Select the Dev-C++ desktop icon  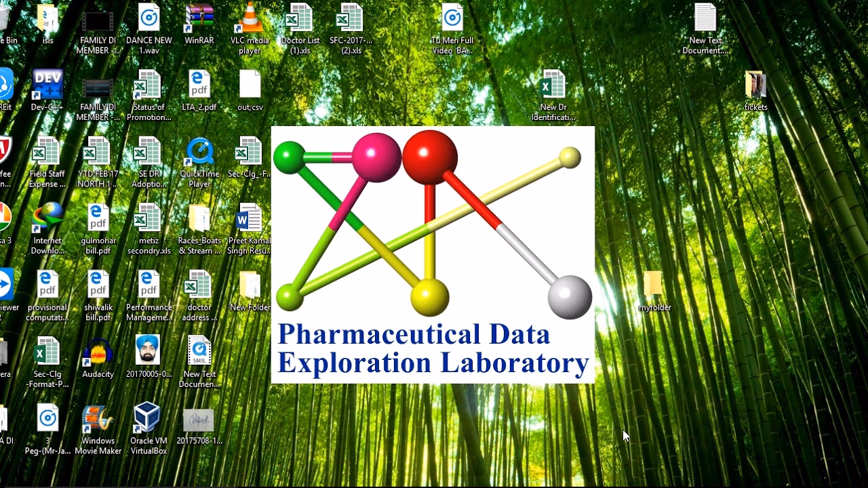click(47, 86)
